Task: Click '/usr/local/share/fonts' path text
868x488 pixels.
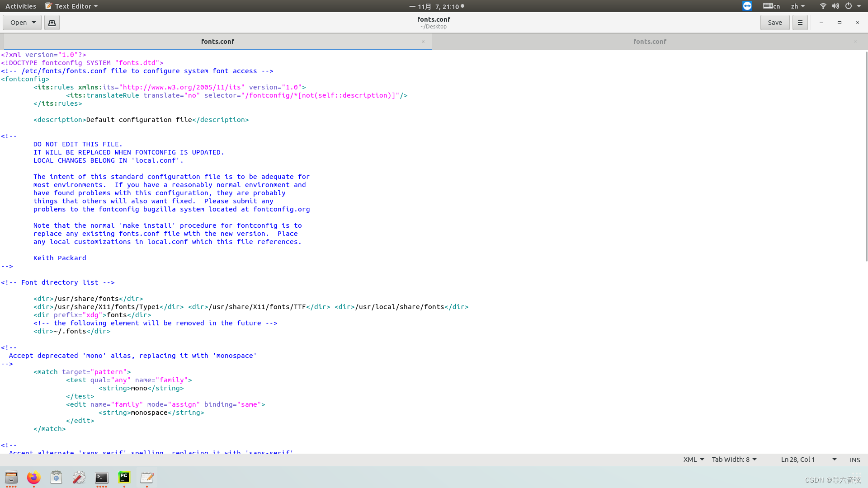Action: (x=400, y=307)
